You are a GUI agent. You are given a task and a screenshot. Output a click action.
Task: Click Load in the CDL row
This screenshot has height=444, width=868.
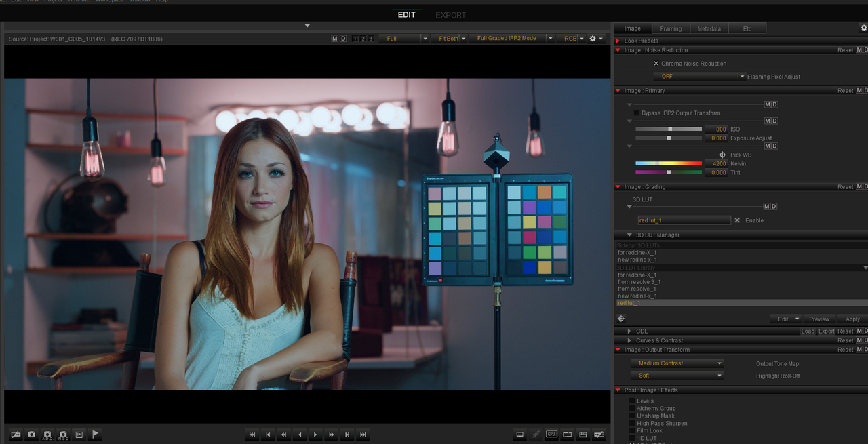tap(808, 331)
